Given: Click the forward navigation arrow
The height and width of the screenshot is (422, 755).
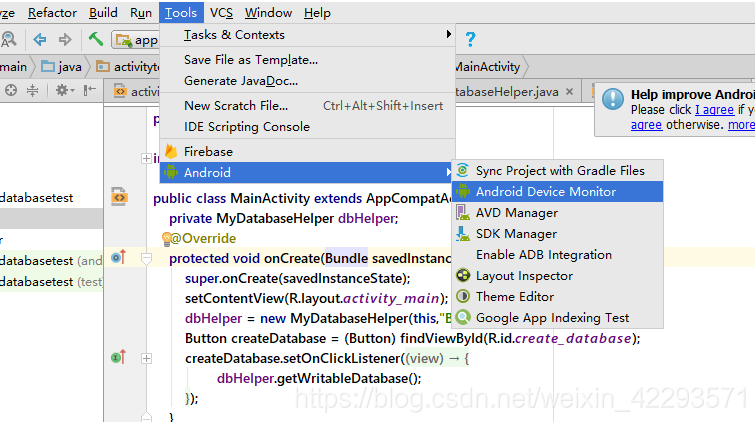Looking at the screenshot, I should 65,39.
